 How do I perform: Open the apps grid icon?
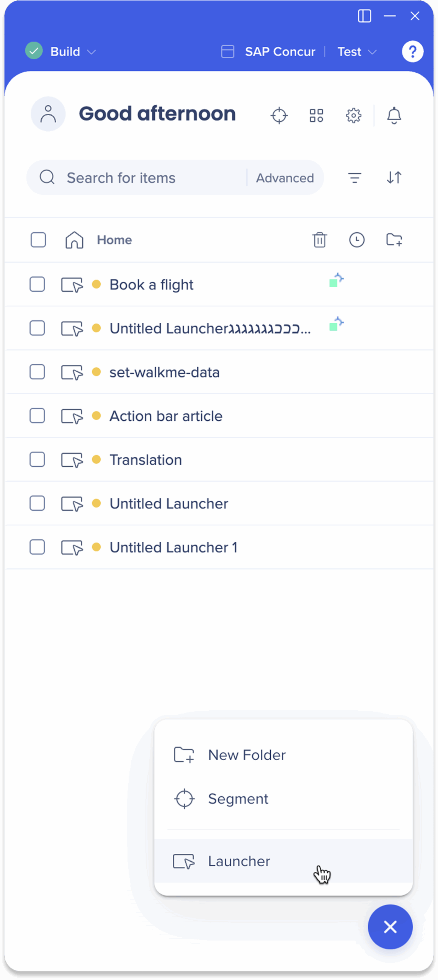click(316, 115)
